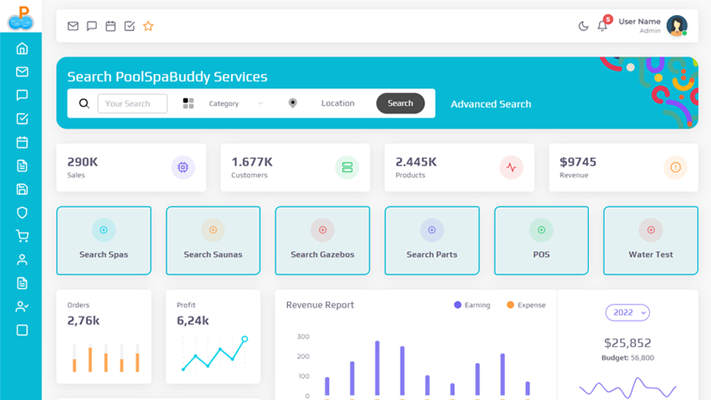
Task: Click the second document icon in sidebar
Action: (x=22, y=283)
